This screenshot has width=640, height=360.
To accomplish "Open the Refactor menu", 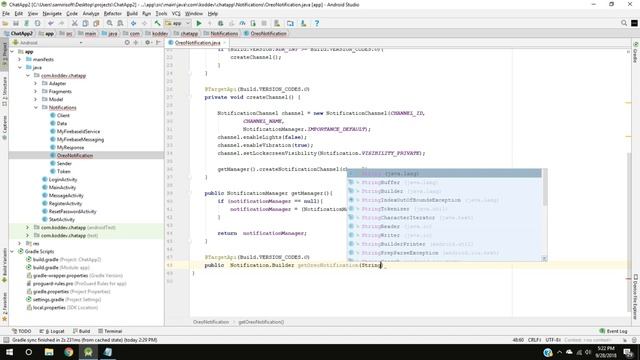I will 113,13.
